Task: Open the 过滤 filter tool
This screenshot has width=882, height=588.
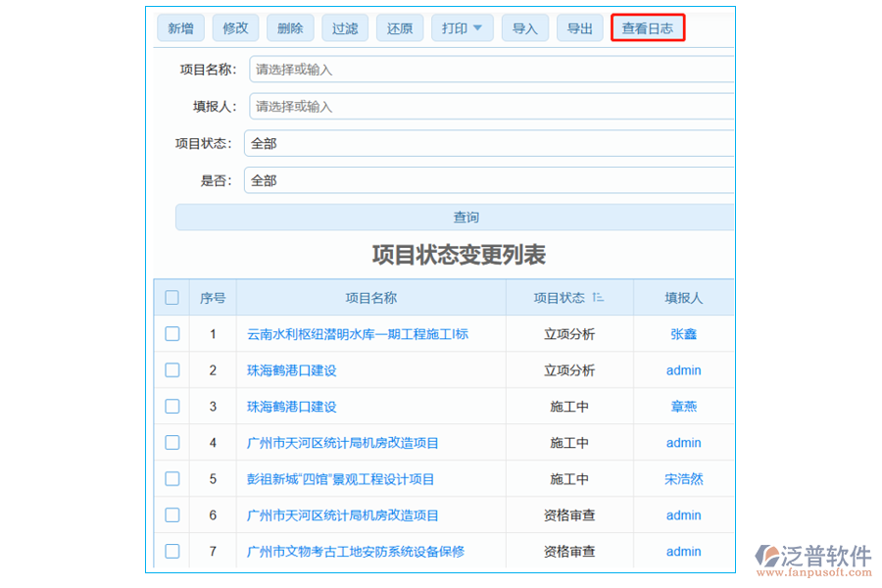Action: (x=345, y=27)
